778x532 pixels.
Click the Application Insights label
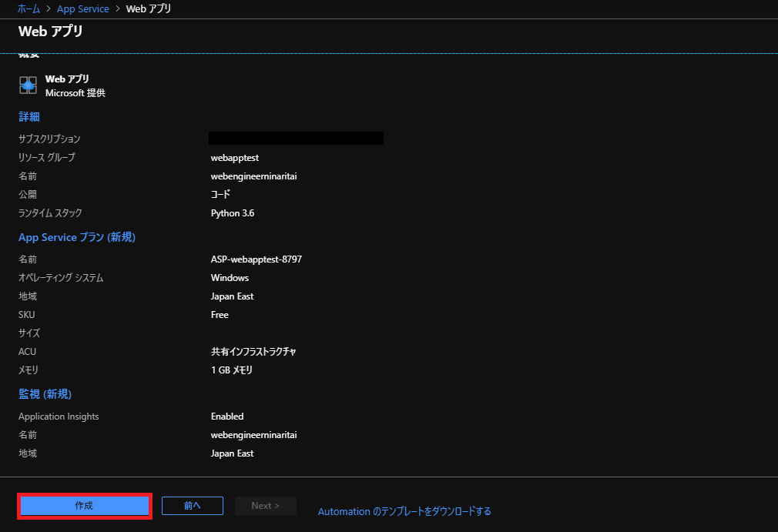click(x=59, y=417)
